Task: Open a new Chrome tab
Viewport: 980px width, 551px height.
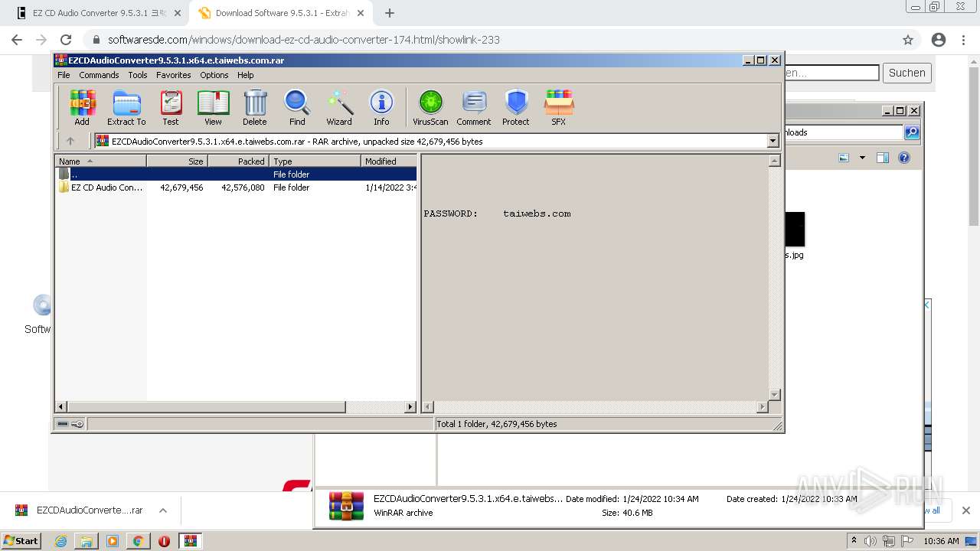Action: click(389, 13)
